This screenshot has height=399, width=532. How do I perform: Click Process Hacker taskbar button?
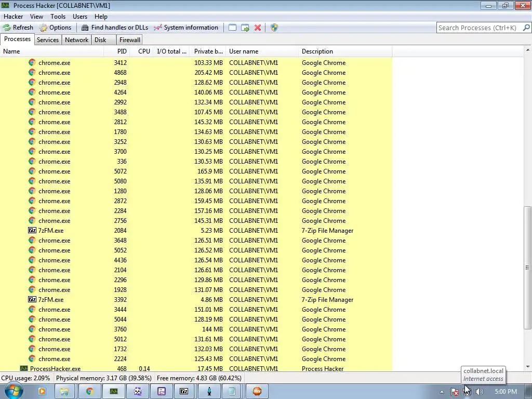tap(114, 391)
